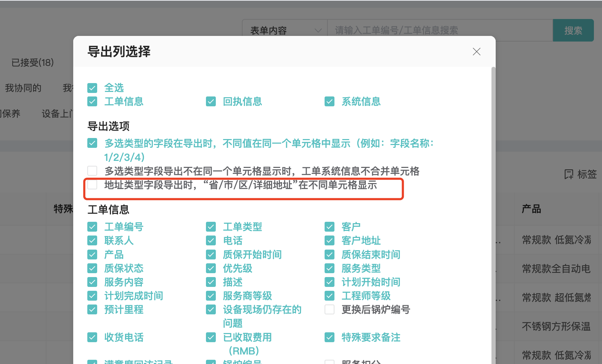Click the dialog's vertical scrollbar
The image size is (602, 364).
coord(493,215)
